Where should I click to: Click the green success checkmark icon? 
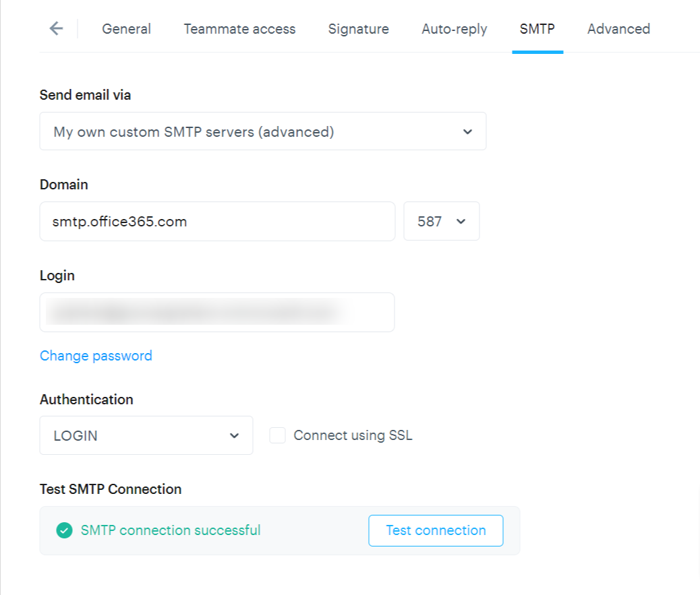pos(64,531)
